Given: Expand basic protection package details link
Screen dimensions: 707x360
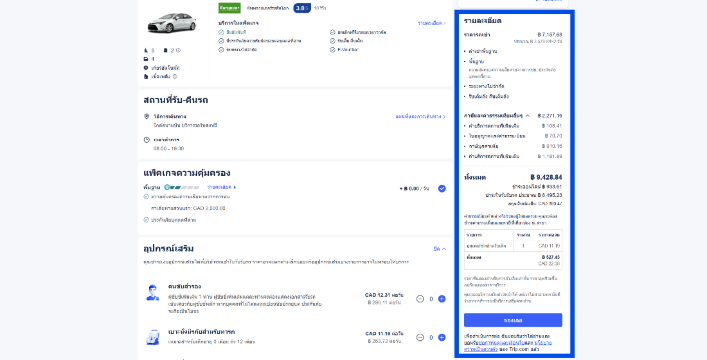Looking at the screenshot, I should point(221,187).
